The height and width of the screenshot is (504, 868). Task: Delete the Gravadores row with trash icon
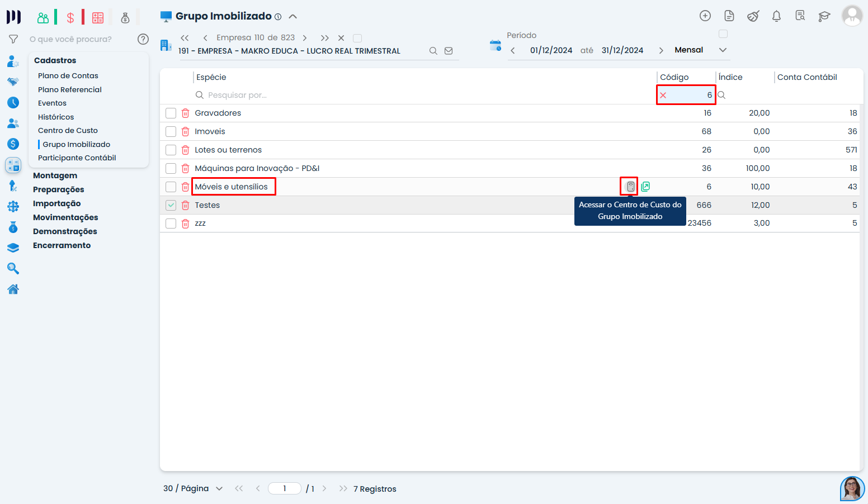(185, 113)
